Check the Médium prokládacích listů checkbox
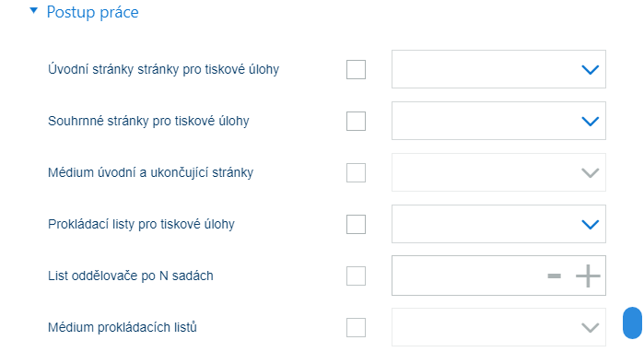Screen dimensions: 644x352 click(x=356, y=327)
